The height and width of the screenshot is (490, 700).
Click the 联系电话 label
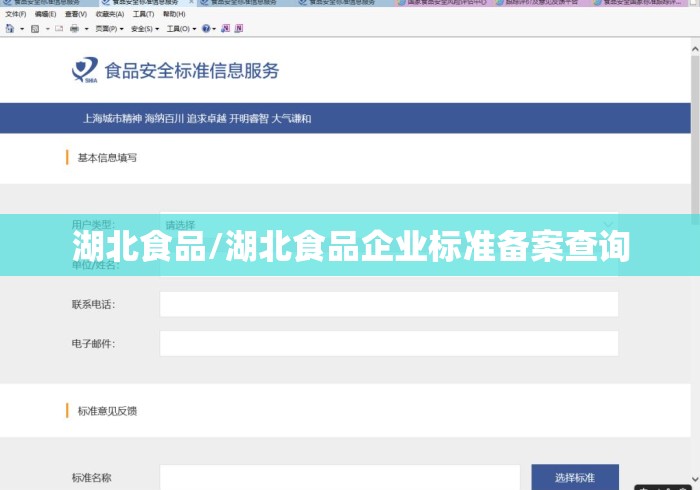(x=93, y=304)
